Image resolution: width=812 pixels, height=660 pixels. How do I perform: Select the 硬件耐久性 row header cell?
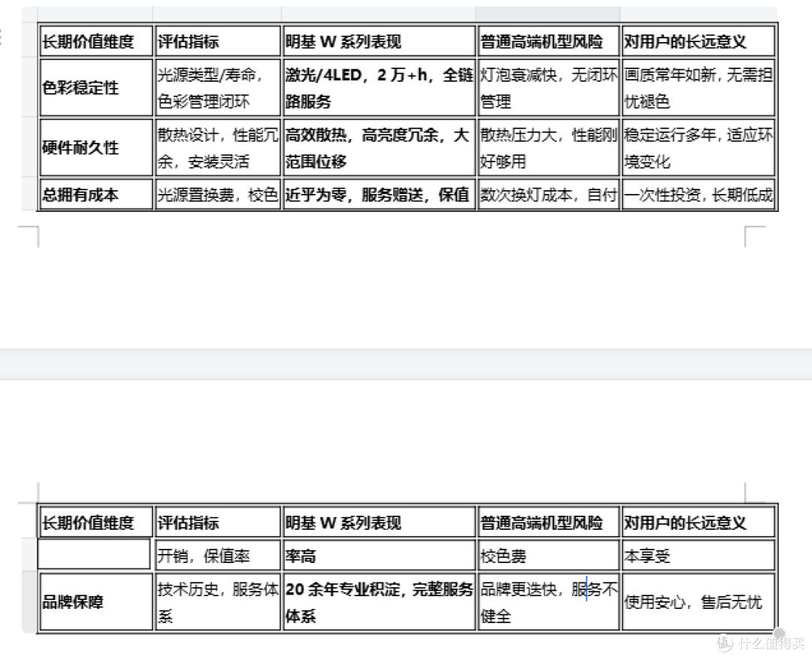coord(96,147)
